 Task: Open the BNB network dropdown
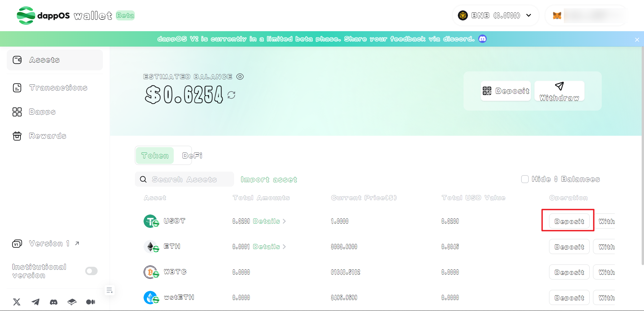point(495,15)
